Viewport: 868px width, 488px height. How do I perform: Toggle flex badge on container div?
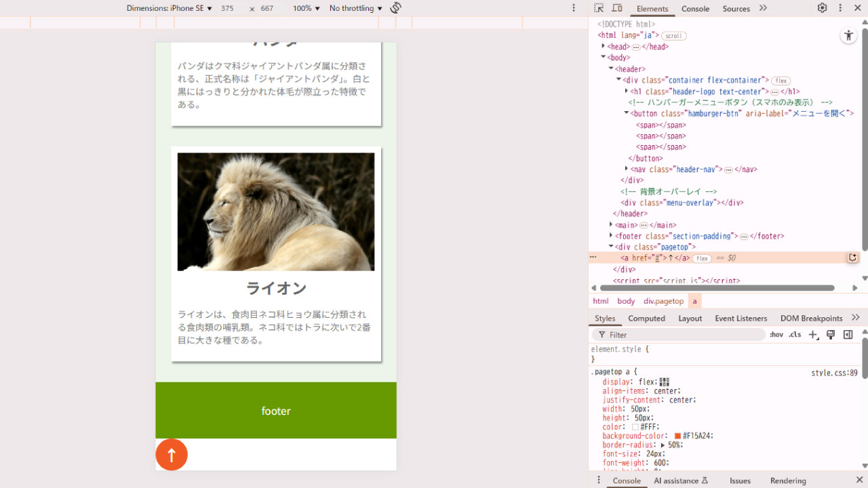[781, 81]
